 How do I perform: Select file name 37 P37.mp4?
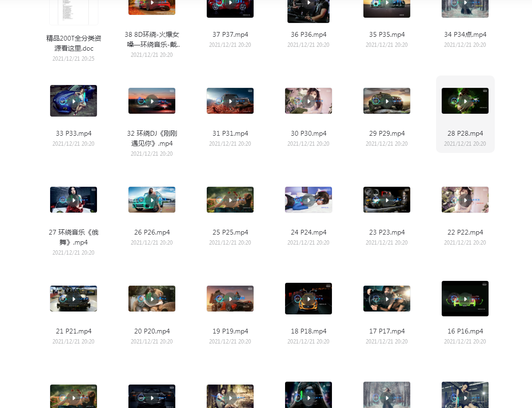tap(230, 34)
